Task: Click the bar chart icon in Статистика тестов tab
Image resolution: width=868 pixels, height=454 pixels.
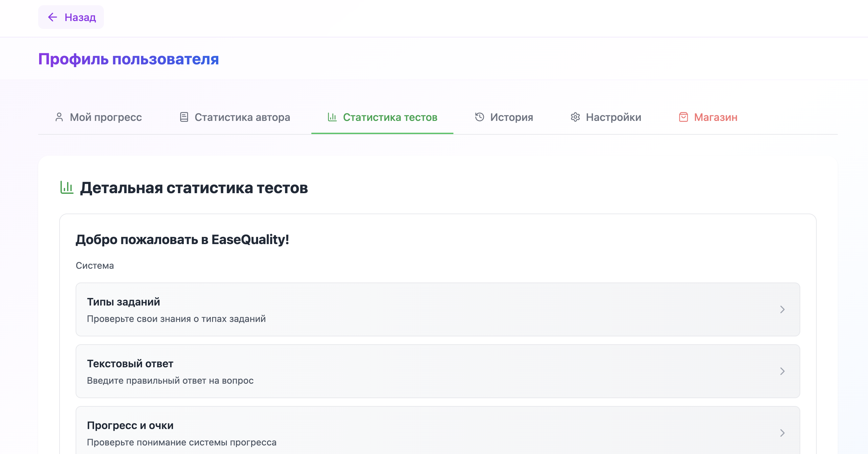Action: click(332, 117)
